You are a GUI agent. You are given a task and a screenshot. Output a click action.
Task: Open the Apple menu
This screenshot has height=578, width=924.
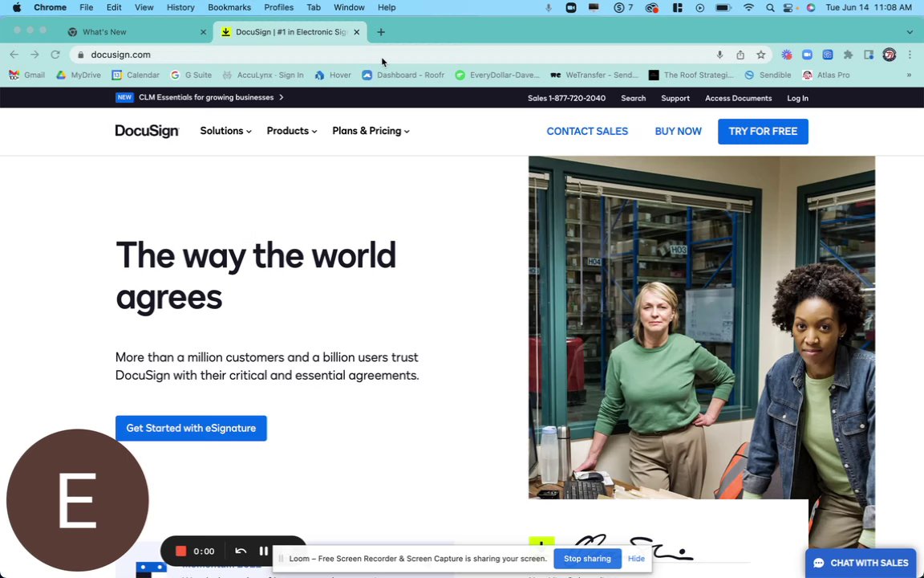tap(17, 8)
